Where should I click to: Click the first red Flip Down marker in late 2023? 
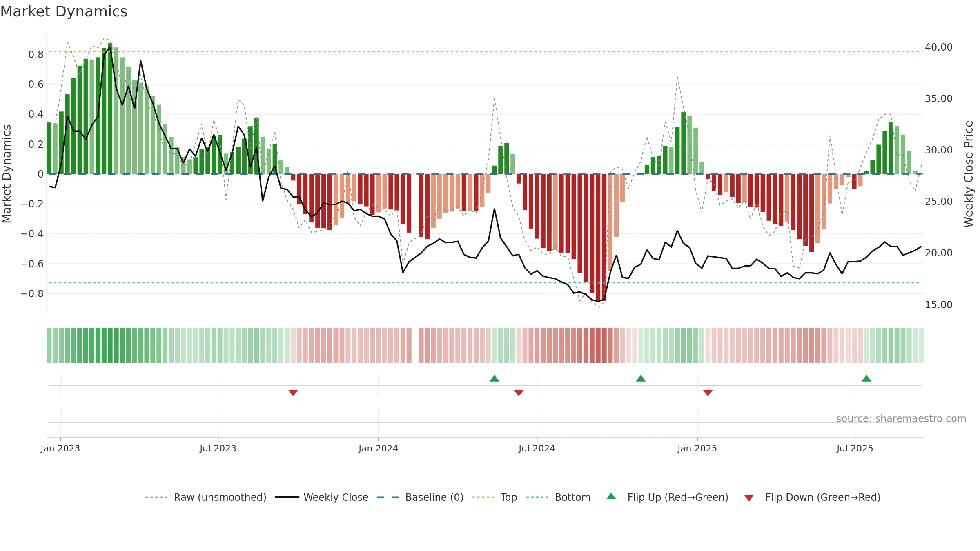tap(293, 393)
